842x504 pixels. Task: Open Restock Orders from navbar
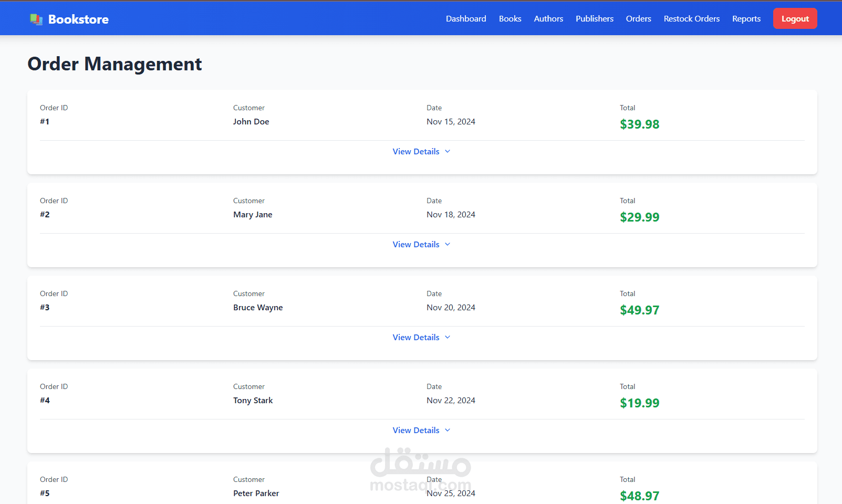[x=691, y=19]
